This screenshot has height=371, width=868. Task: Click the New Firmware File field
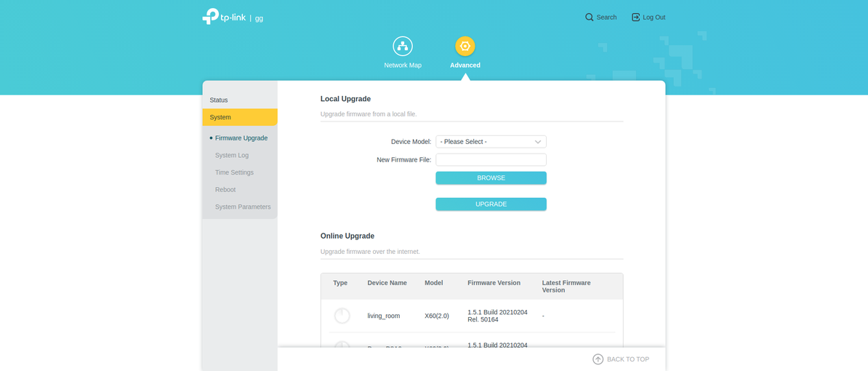(491, 160)
